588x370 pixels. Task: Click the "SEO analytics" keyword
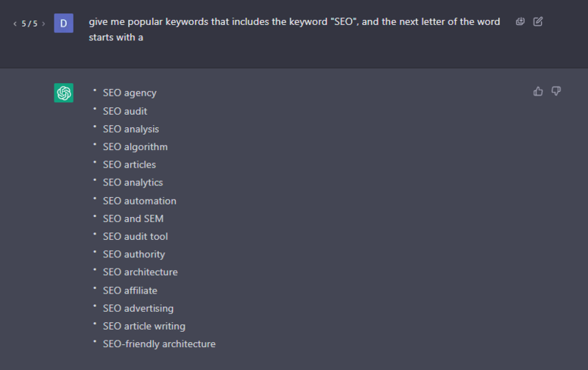coord(133,182)
